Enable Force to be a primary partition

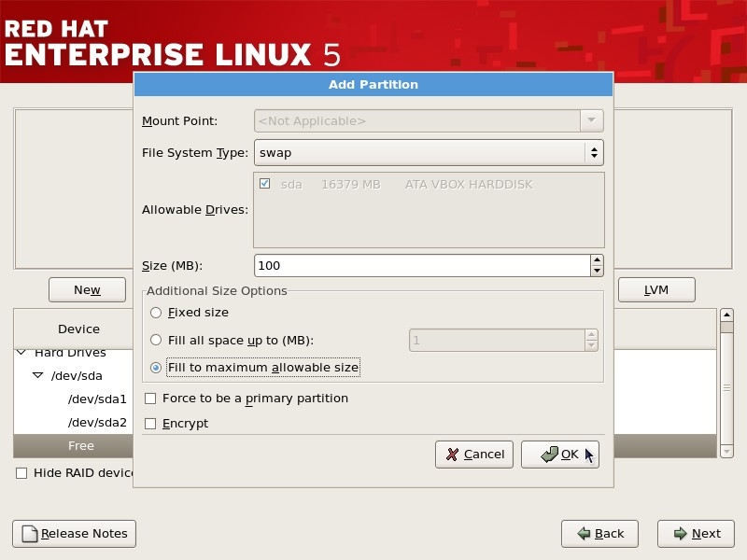pos(150,399)
